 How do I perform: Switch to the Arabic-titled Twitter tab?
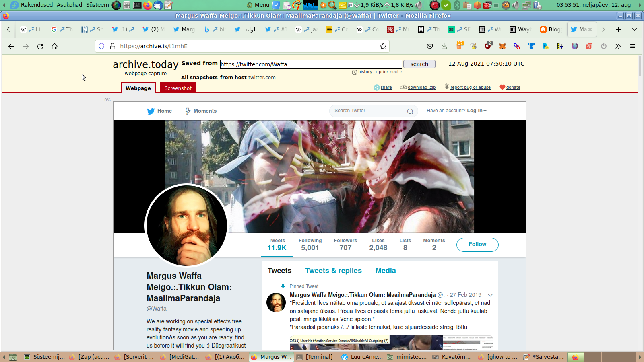pyautogui.click(x=246, y=29)
